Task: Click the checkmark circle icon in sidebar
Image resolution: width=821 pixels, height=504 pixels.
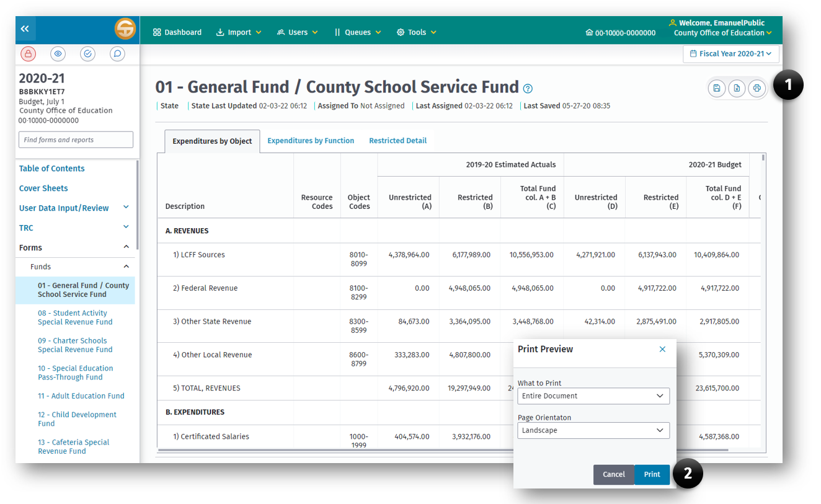Action: [x=87, y=54]
